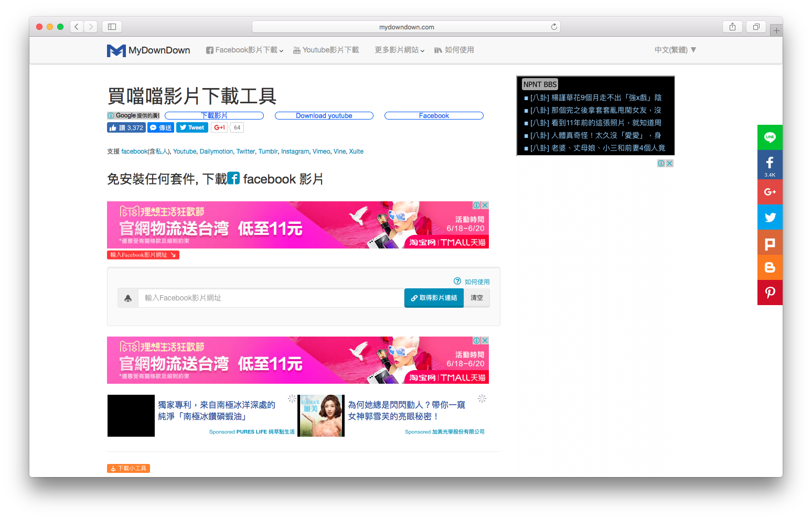
Task: Reload the page with the refresh icon
Action: click(x=554, y=27)
